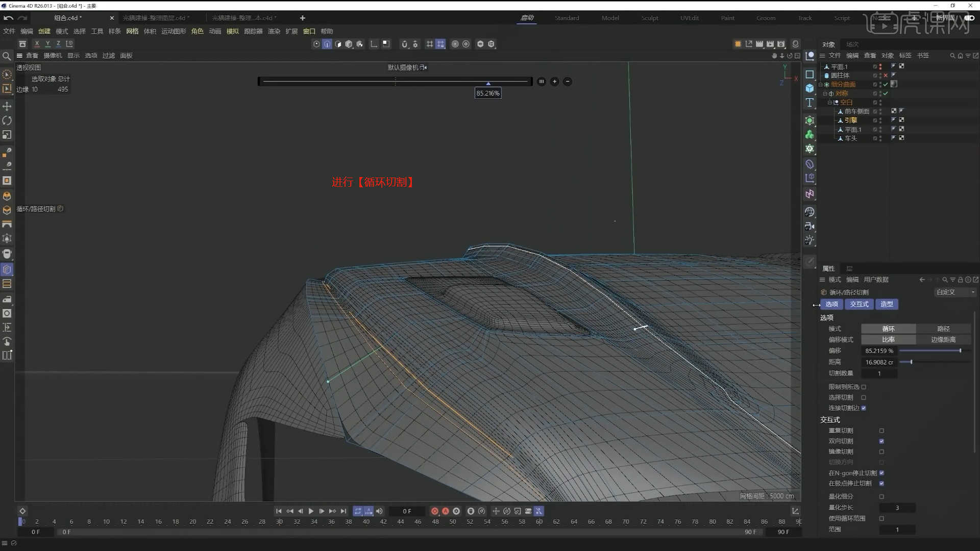
Task: Collapse the 对称 tree node
Action: point(825,94)
